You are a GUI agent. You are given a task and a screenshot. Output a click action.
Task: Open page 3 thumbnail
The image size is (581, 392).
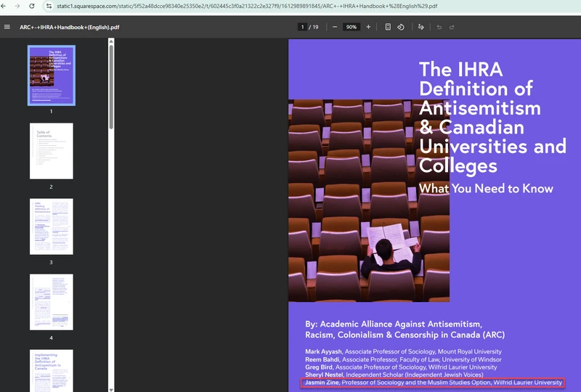(x=52, y=226)
